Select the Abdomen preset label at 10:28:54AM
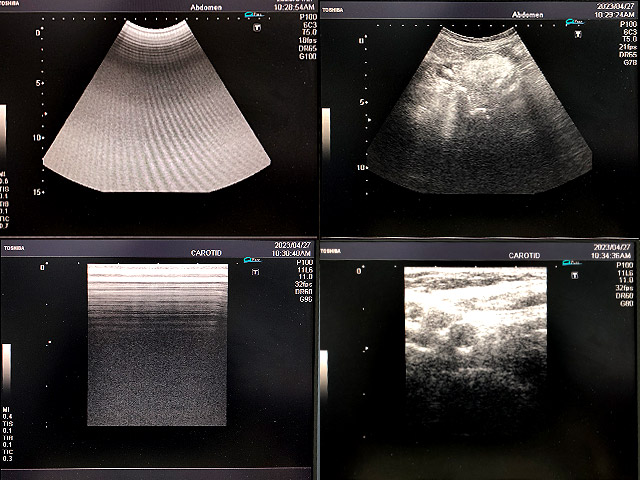 (x=206, y=7)
